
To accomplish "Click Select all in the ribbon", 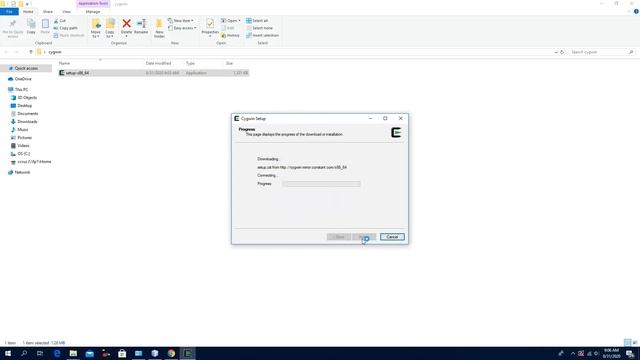I will click(257, 21).
